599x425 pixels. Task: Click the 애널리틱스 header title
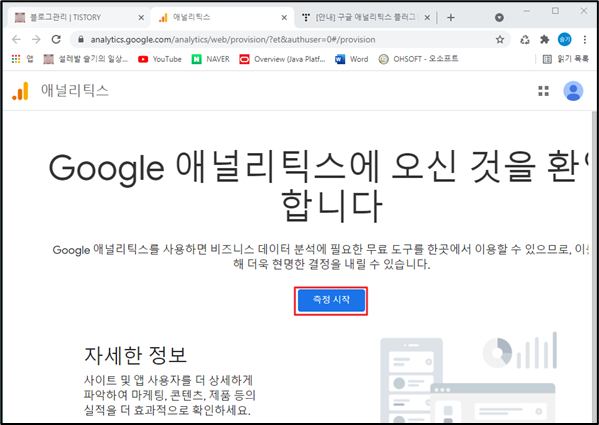[75, 90]
